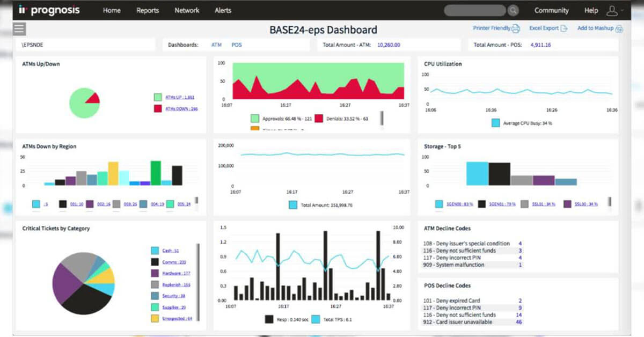Go to the Alerts menu

click(223, 11)
